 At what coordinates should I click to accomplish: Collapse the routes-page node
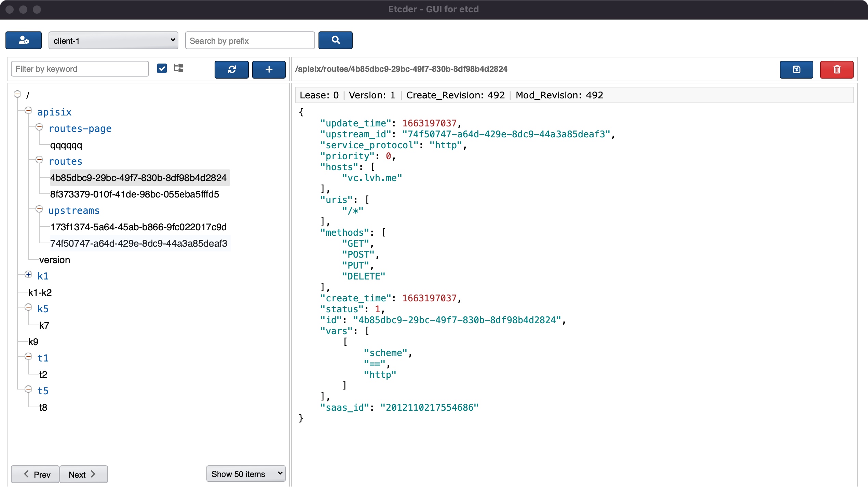39,127
